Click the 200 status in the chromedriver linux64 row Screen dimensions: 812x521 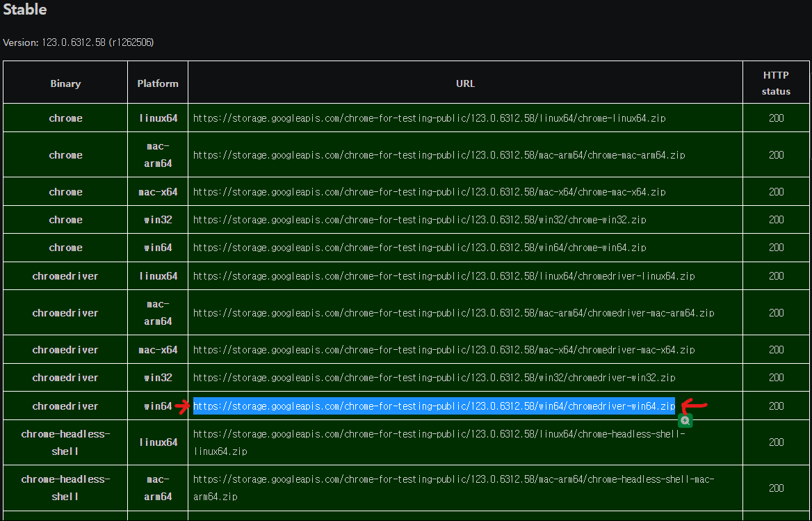coord(777,276)
